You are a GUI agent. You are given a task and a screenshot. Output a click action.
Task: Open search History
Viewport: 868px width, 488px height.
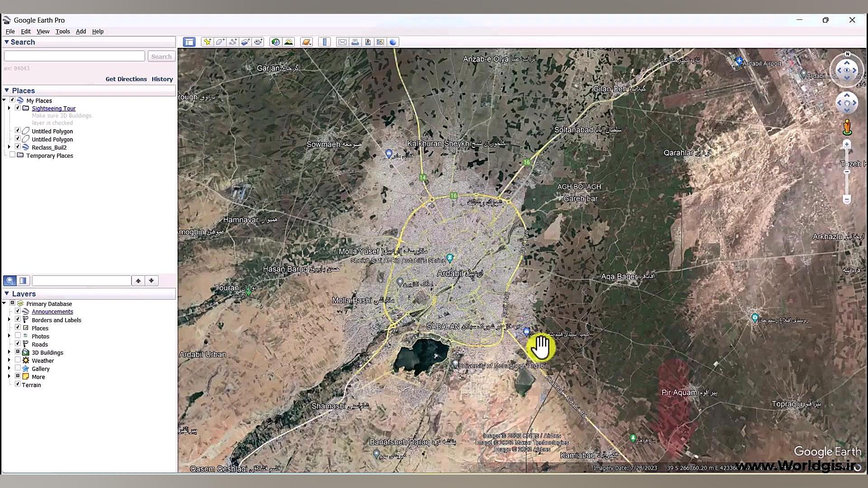point(162,79)
